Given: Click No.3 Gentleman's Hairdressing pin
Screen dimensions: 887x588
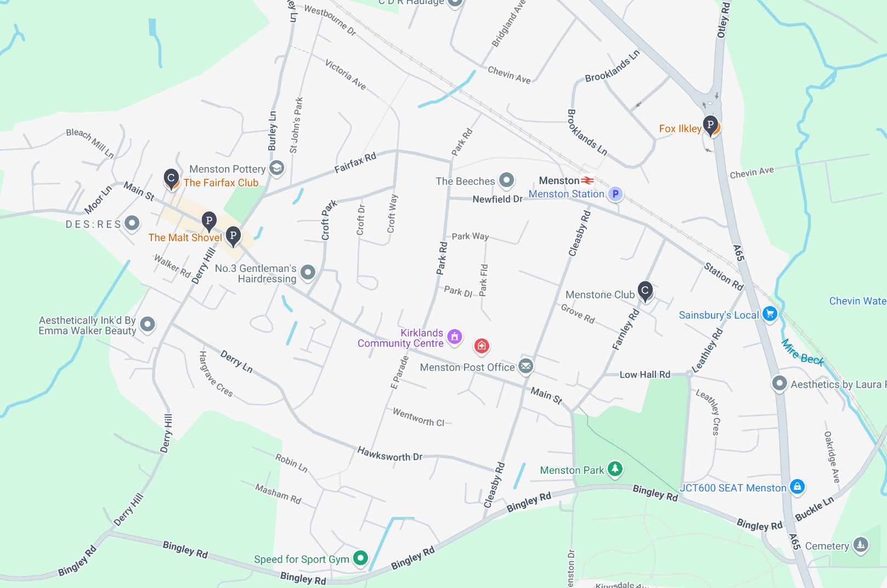Looking at the screenshot, I should point(308,272).
